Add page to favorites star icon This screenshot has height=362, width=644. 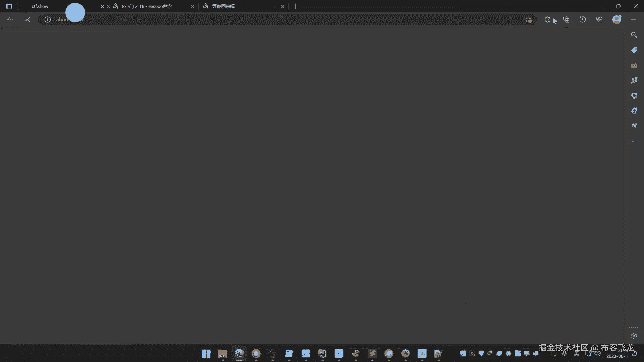click(528, 20)
